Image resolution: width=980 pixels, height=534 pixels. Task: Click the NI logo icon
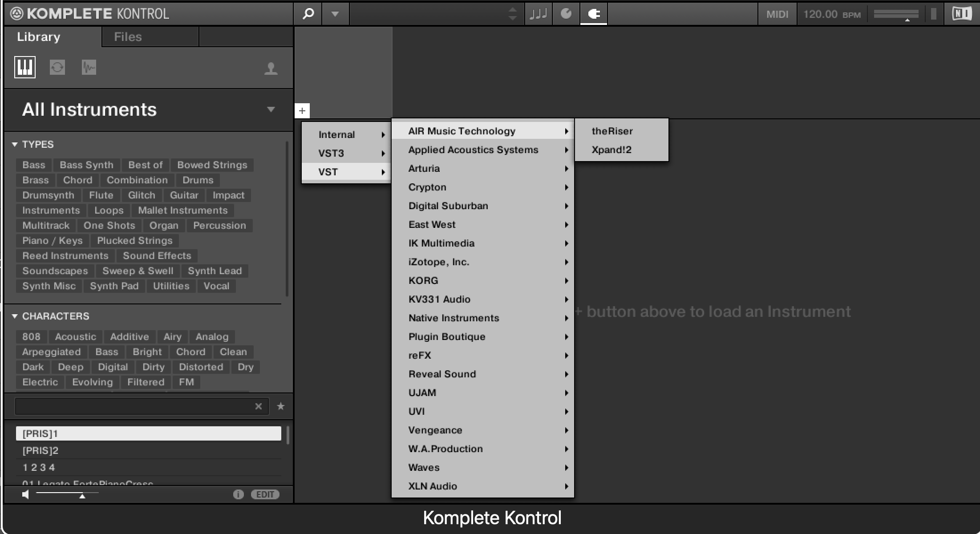coord(961,14)
